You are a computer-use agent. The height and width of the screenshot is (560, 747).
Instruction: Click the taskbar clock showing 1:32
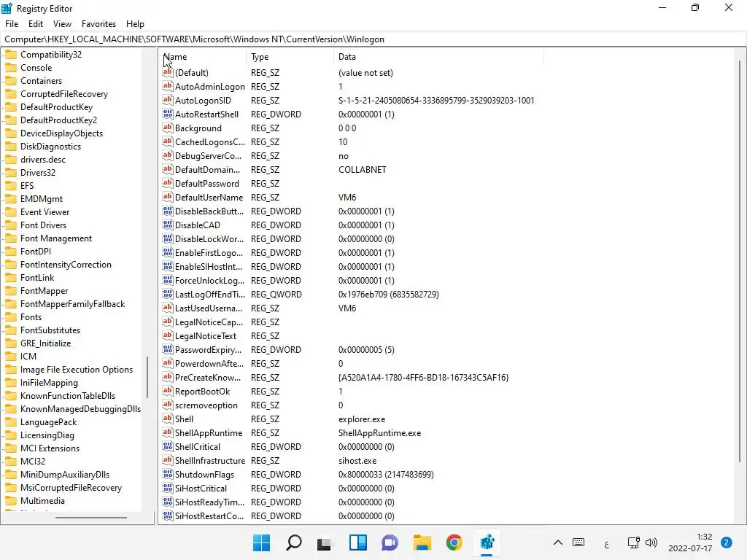[x=690, y=542]
